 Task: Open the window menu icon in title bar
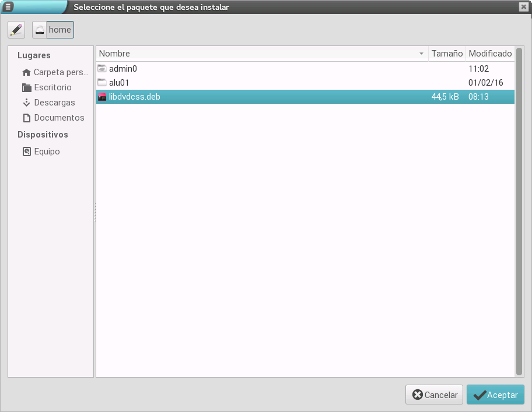9,6
